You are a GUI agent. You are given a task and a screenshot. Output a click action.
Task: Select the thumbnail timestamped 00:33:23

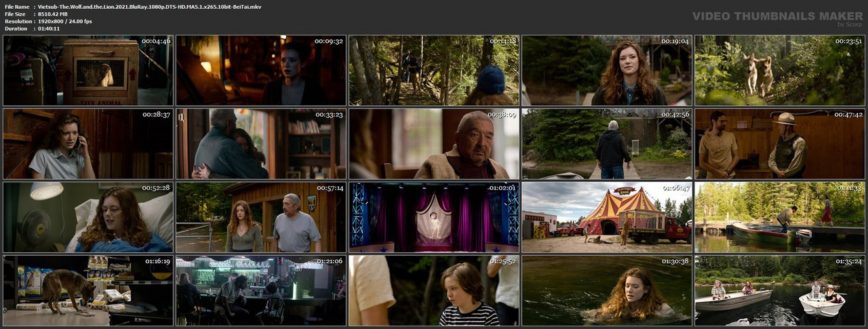point(261,144)
